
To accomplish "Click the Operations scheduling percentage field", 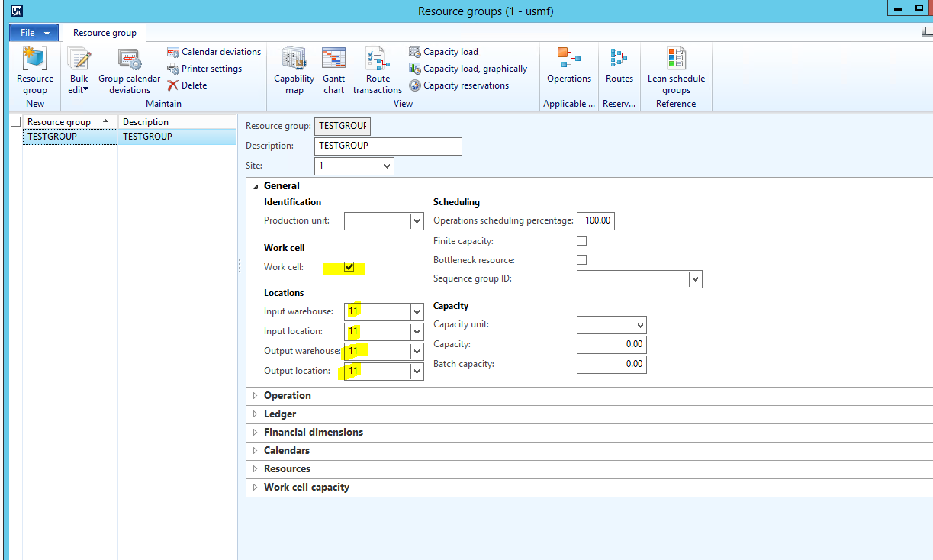I will (x=596, y=220).
